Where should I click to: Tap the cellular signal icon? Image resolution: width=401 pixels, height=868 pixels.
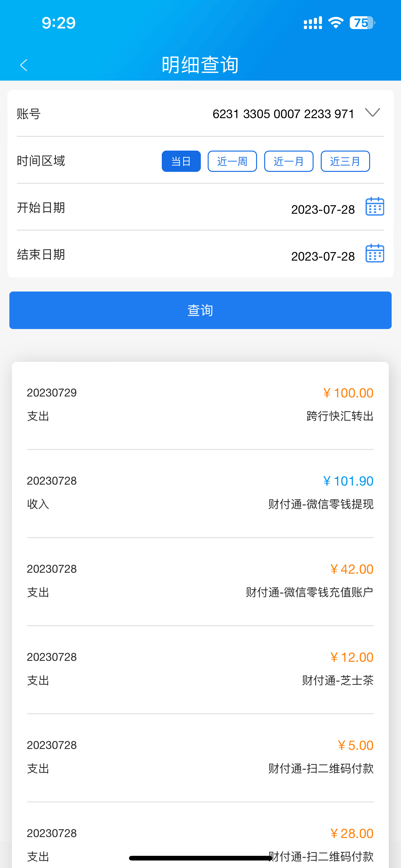[313, 23]
